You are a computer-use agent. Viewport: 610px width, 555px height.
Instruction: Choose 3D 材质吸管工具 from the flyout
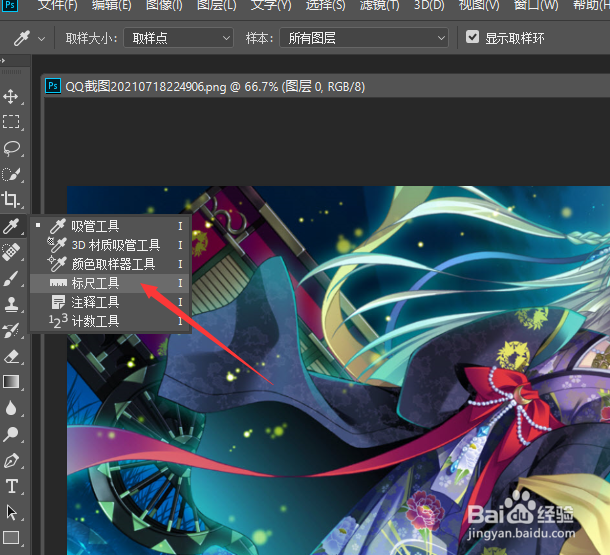[109, 245]
